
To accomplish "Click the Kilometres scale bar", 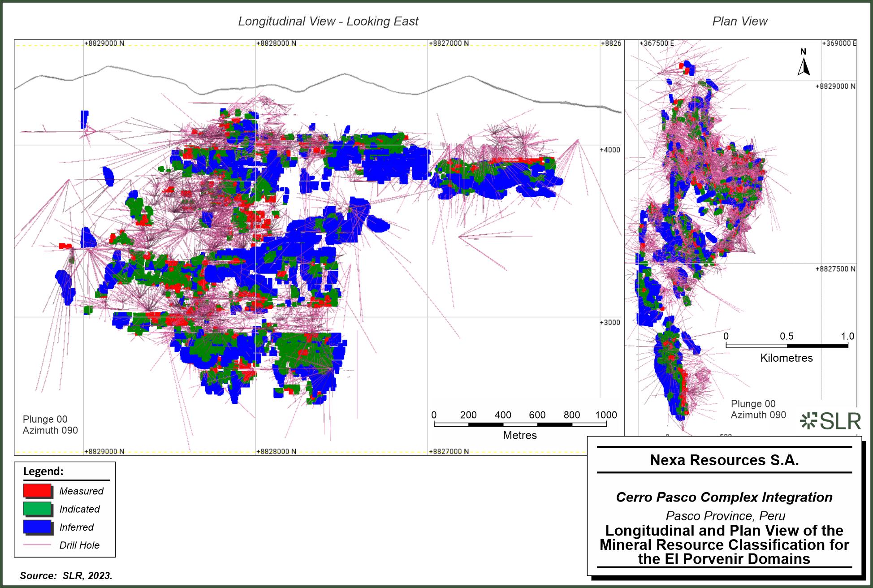I will click(787, 346).
